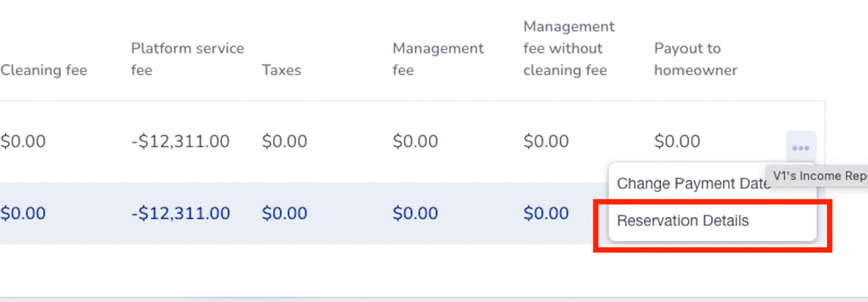
Task: Click the blue -$12,311.00 in highlighted row
Action: click(x=180, y=213)
